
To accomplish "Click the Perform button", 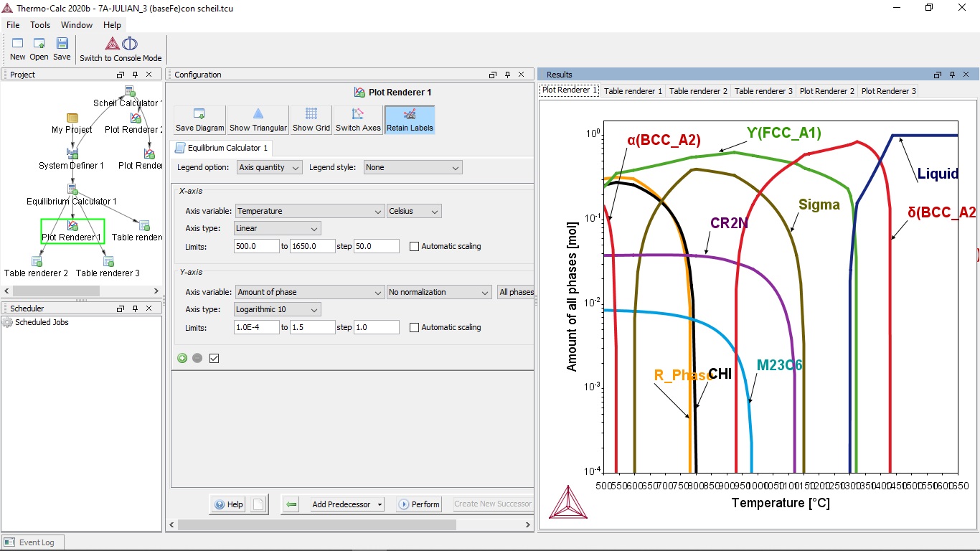I will [x=418, y=504].
